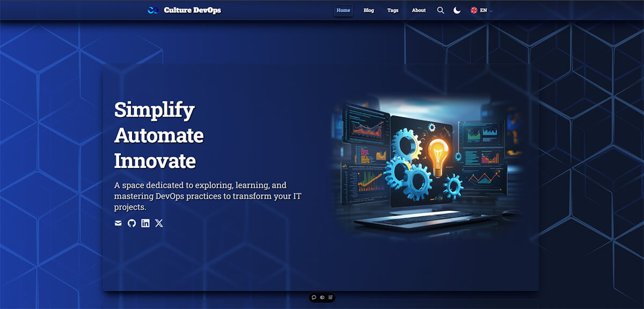Click the 'A space dedicated to exploring' description
This screenshot has height=309, width=644.
point(207,196)
